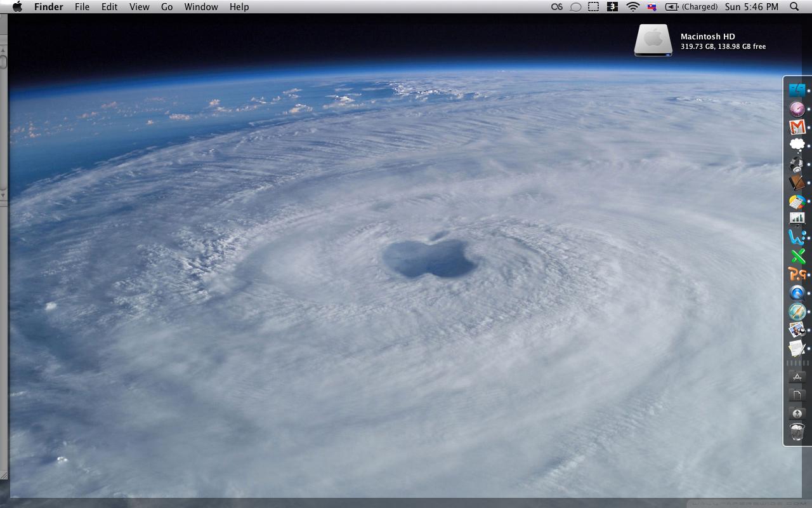Open the calendar pie-chart app in dock
The width and height of the screenshot is (812, 508).
[x=797, y=201]
